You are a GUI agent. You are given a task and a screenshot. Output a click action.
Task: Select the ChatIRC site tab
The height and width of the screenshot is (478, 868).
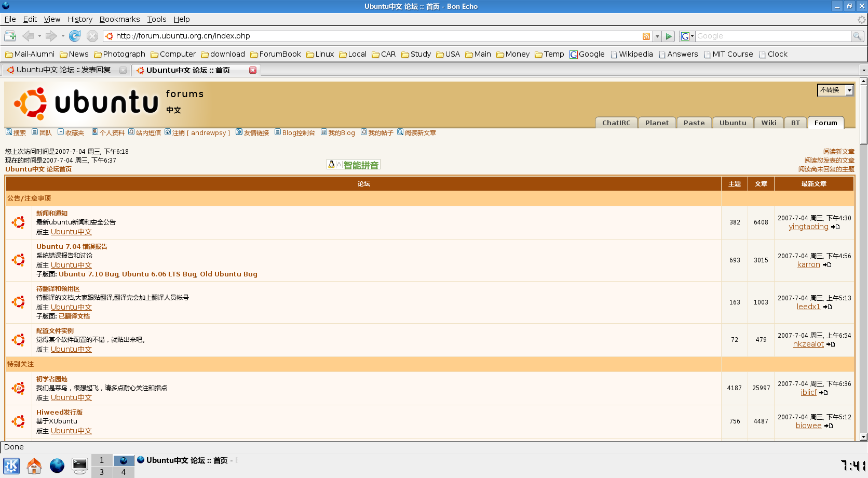click(616, 123)
